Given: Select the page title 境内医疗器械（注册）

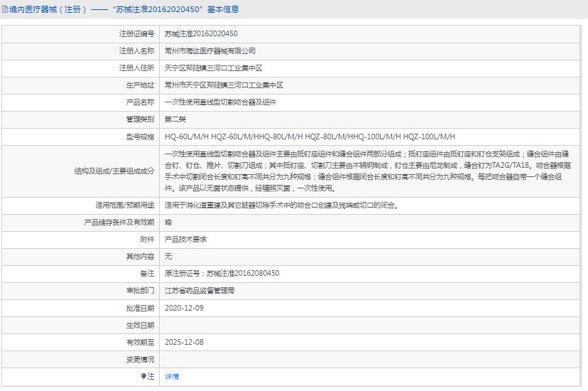Looking at the screenshot, I should click(48, 9).
